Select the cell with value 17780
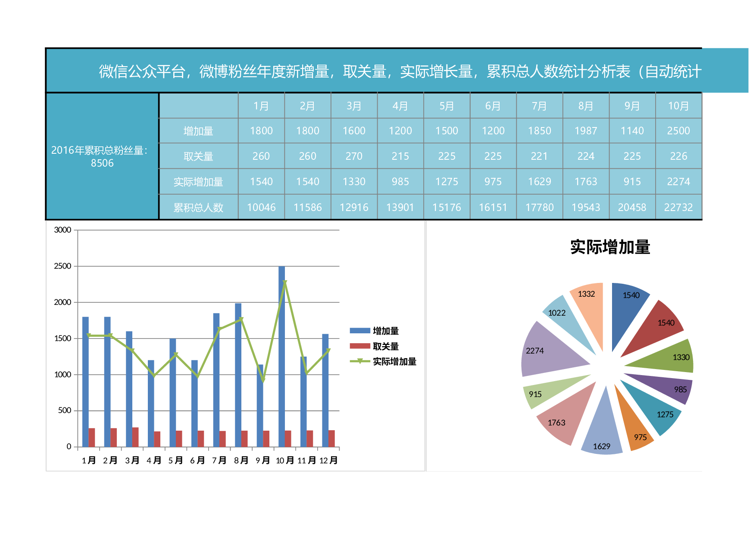The width and height of the screenshot is (756, 534). [x=540, y=208]
